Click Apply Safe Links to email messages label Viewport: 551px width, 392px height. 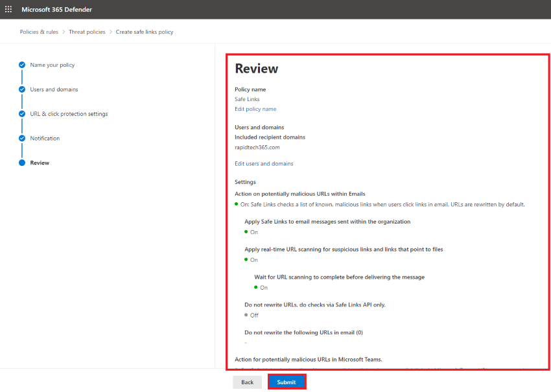pyautogui.click(x=327, y=222)
